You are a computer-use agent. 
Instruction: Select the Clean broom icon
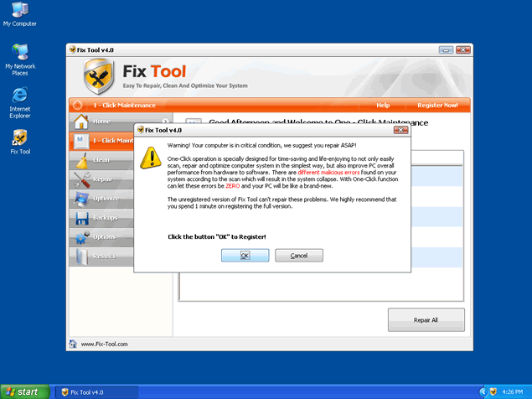81,160
